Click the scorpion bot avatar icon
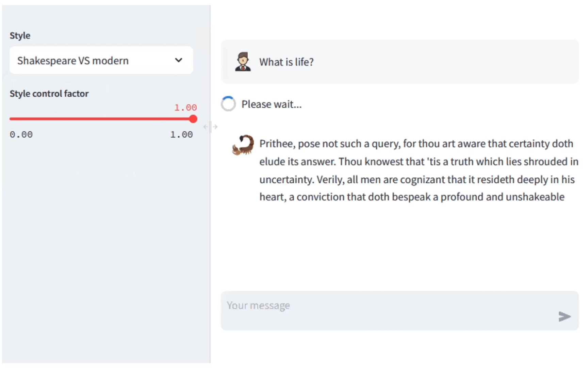Image resolution: width=588 pixels, height=368 pixels. click(243, 145)
